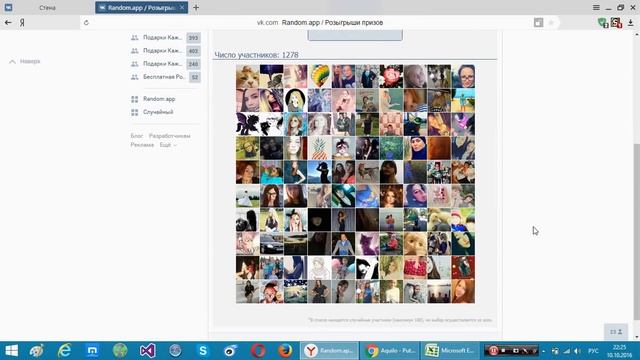Open the green globe taskbar icon

coord(120,351)
